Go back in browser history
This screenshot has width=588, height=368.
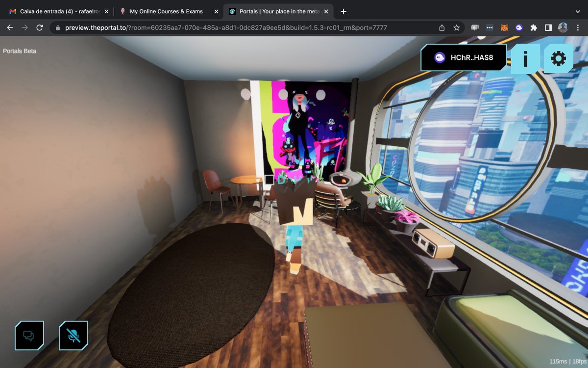tap(10, 28)
